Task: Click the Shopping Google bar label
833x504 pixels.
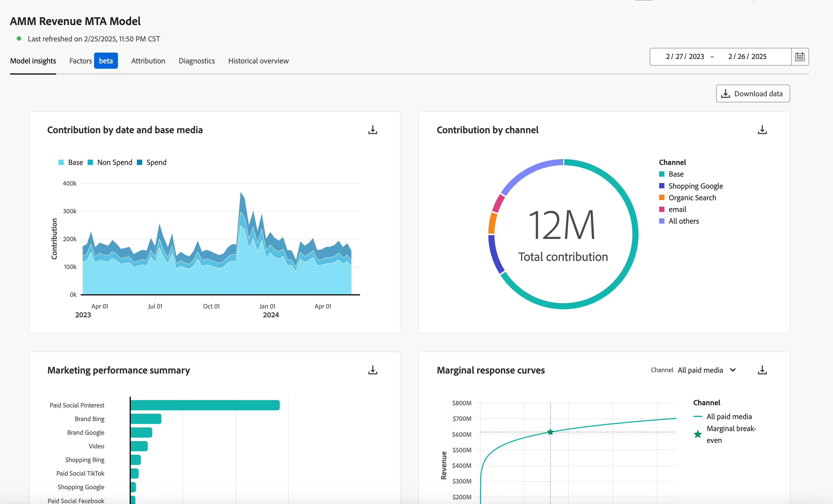Action: [x=81, y=487]
